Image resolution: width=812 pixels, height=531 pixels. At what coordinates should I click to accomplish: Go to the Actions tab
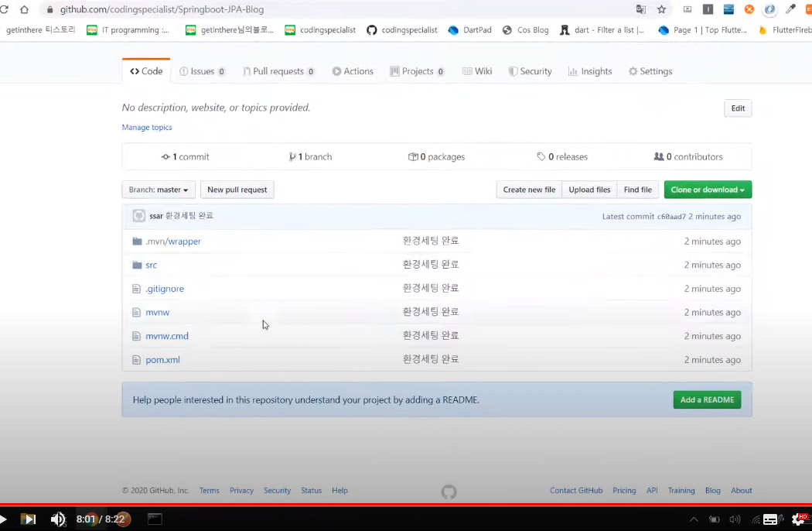pyautogui.click(x=353, y=71)
